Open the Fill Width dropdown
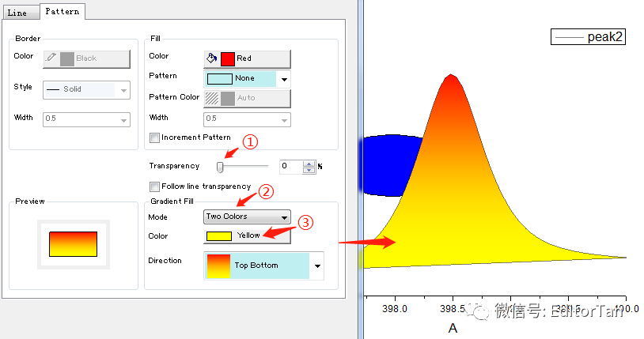The height and width of the screenshot is (339, 644). (x=248, y=119)
